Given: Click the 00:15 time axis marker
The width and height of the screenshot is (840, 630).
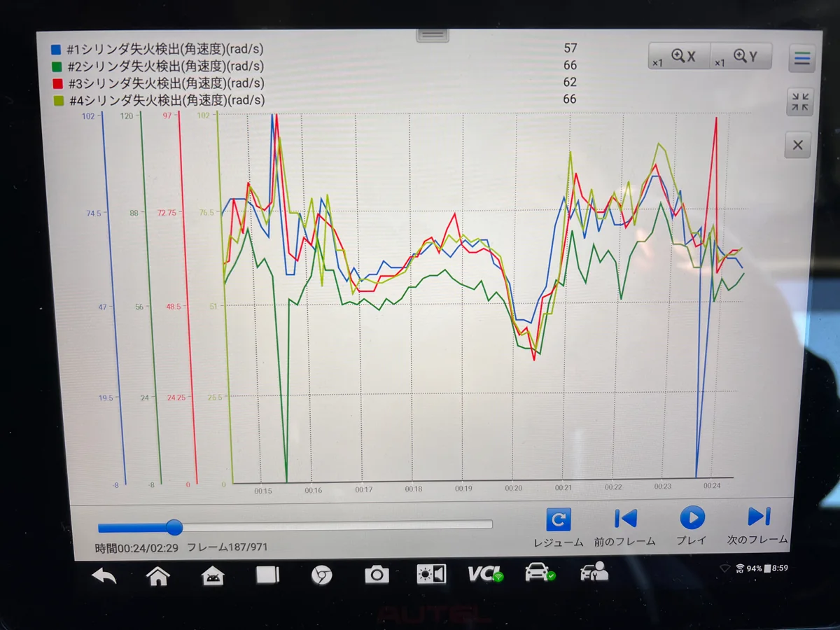Looking at the screenshot, I should (264, 491).
